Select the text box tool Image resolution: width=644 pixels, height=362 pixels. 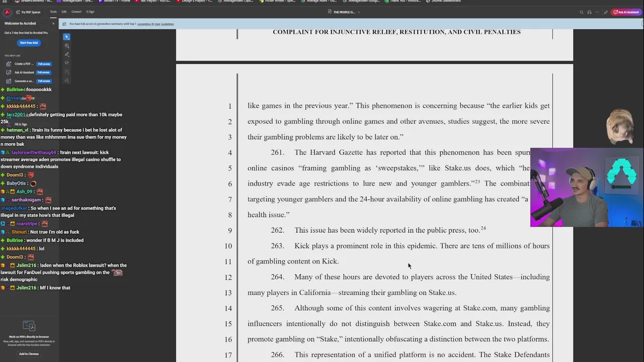[67, 72]
